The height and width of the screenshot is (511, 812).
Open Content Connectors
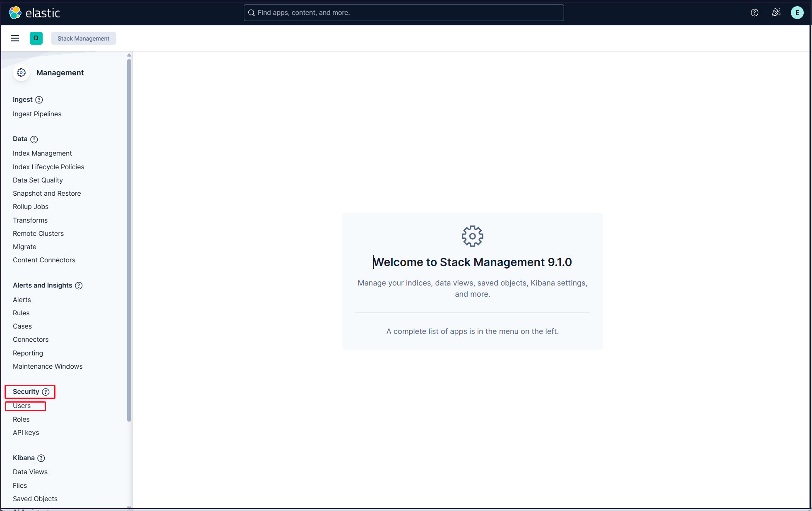coord(44,260)
